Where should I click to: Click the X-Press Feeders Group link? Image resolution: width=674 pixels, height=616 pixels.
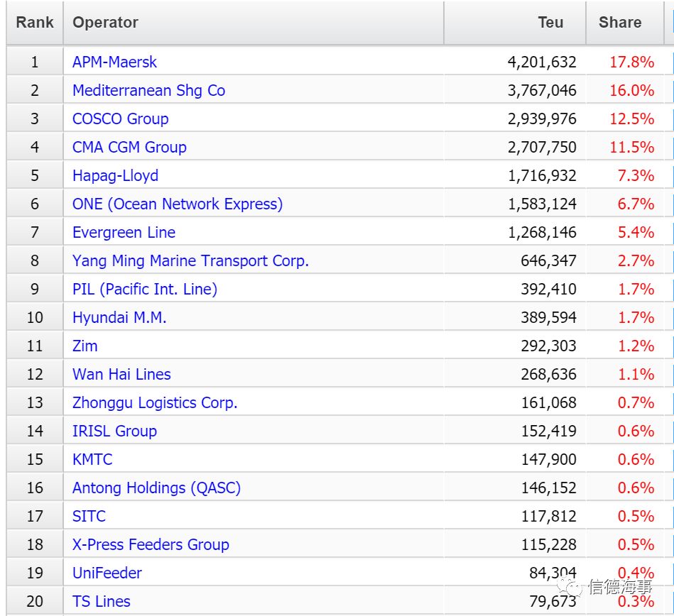pyautogui.click(x=151, y=544)
